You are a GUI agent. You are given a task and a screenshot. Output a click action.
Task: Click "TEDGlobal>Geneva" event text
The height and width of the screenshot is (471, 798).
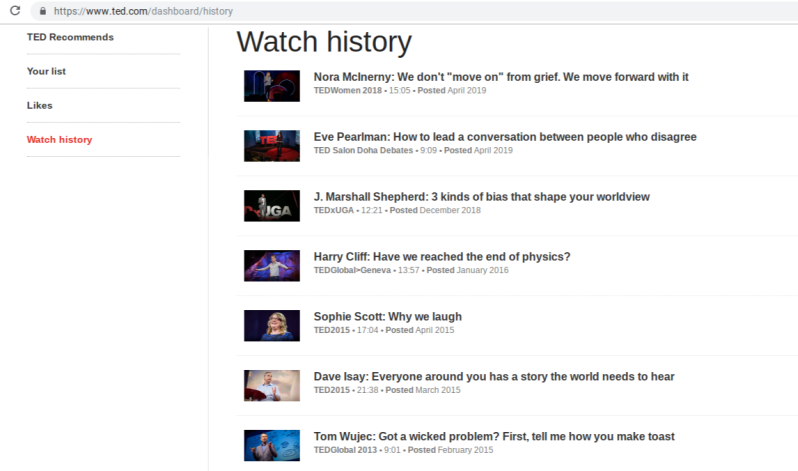(x=352, y=270)
